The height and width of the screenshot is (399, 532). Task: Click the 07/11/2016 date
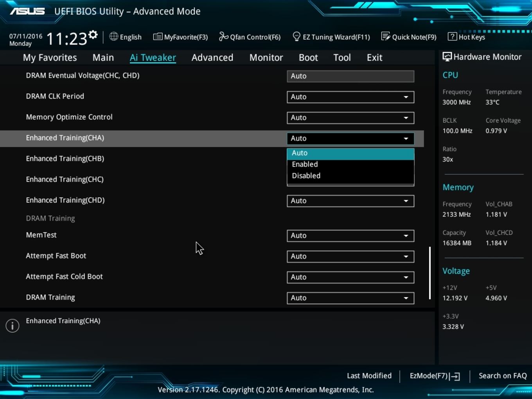26,36
